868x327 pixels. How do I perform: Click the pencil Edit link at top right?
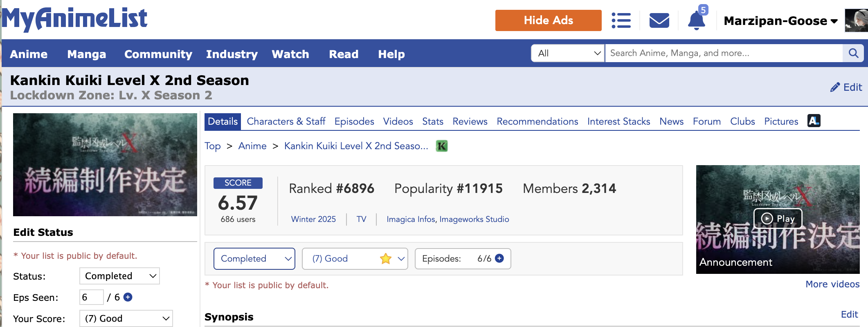coord(846,87)
